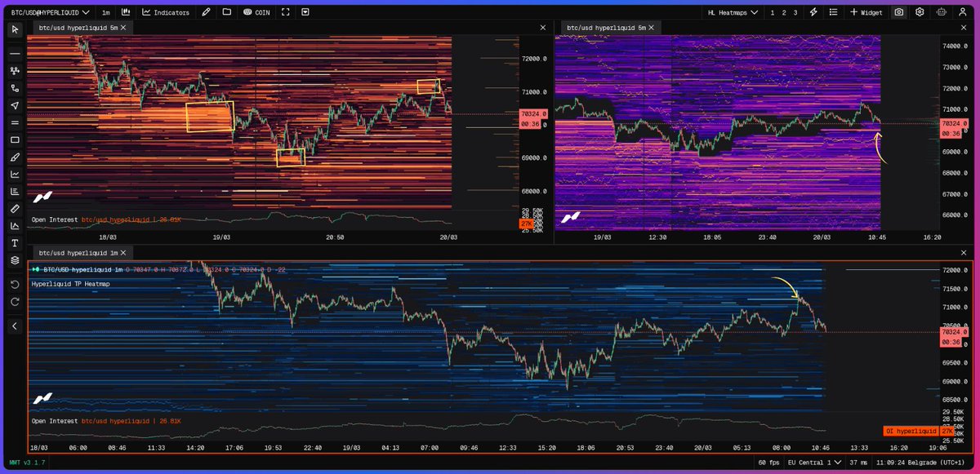Redo the last drawing action
This screenshot has height=474, width=980.
coord(15,302)
